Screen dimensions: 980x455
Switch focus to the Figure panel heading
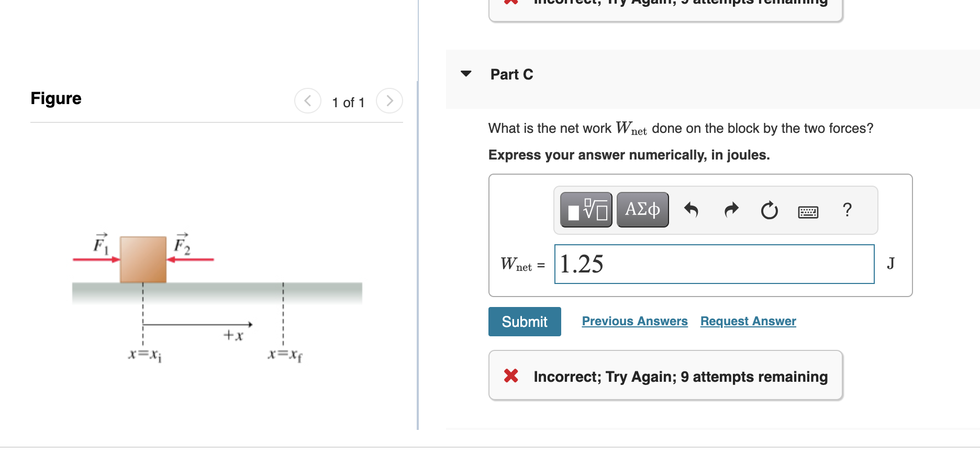pos(56,98)
